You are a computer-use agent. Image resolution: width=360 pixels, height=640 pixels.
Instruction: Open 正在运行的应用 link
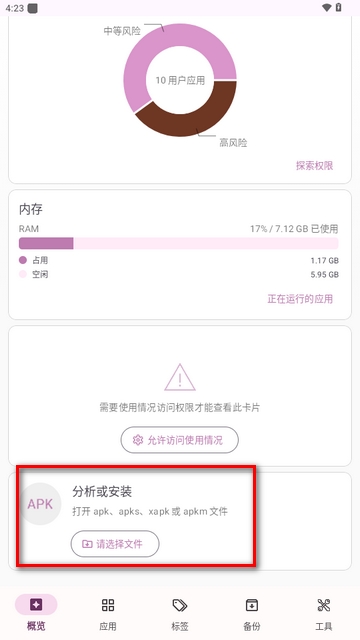click(x=300, y=299)
